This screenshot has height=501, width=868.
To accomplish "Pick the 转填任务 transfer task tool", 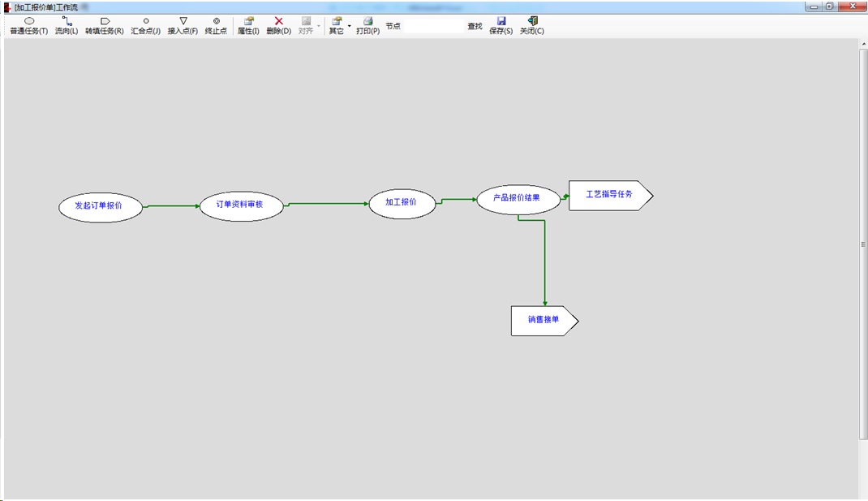I will tap(104, 26).
